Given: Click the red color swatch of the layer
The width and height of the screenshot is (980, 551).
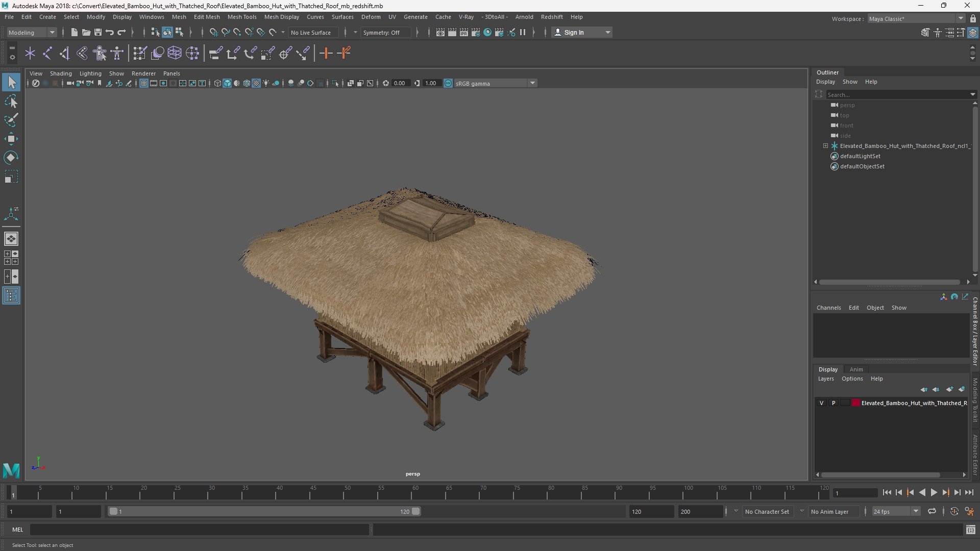Looking at the screenshot, I should pos(856,403).
